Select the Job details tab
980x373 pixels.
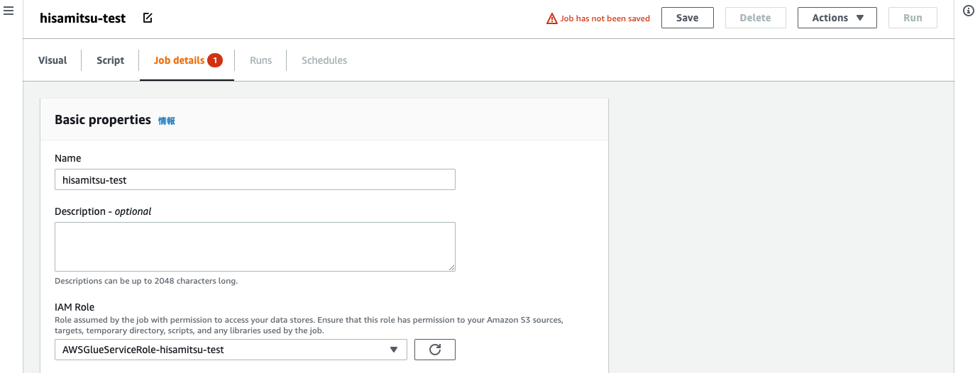point(180,60)
